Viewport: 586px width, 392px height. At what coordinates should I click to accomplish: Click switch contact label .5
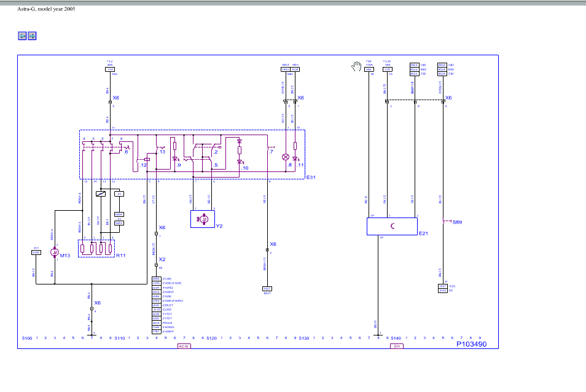[x=215, y=165]
